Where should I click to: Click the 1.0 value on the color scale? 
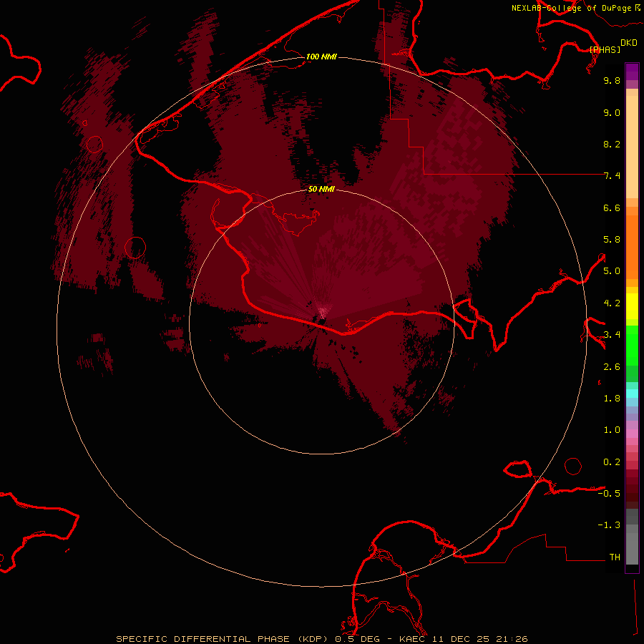point(612,430)
